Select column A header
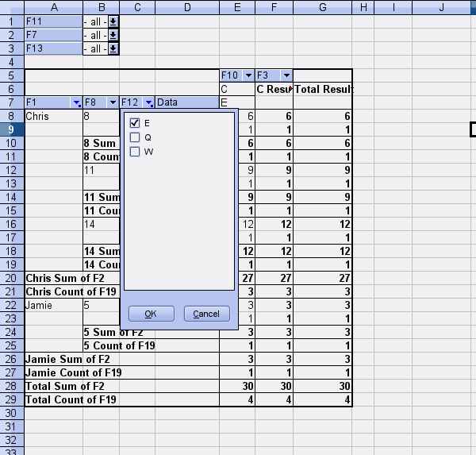This screenshot has width=476, height=455. click(53, 7)
